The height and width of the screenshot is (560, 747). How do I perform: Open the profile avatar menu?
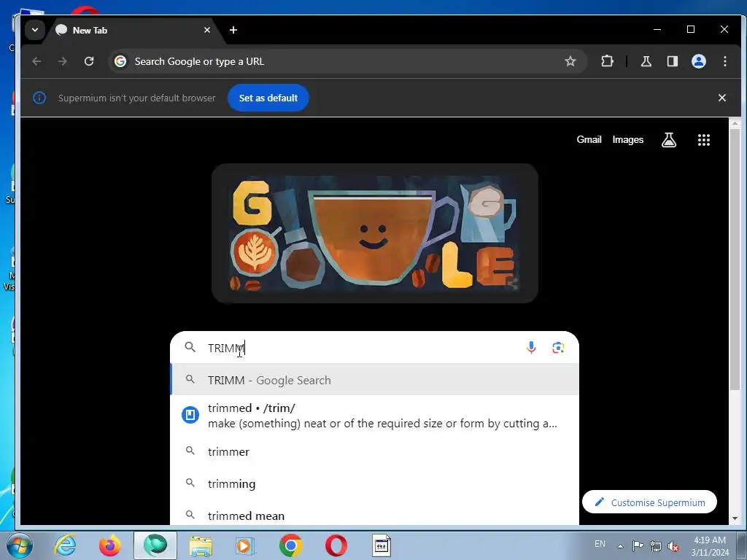pos(698,61)
